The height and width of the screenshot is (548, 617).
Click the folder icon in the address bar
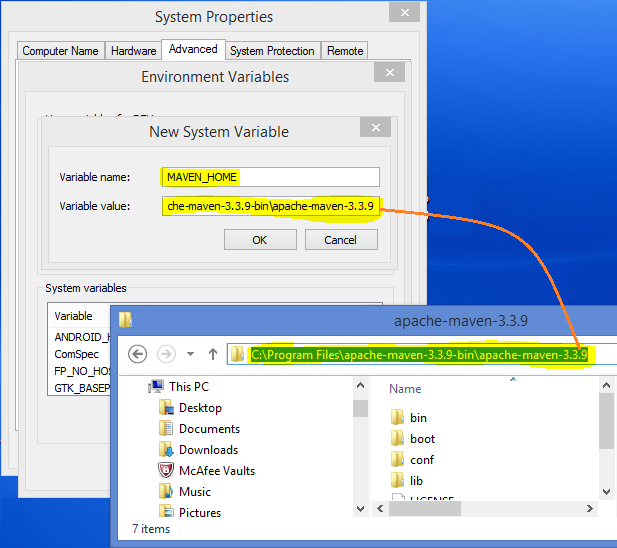(237, 354)
